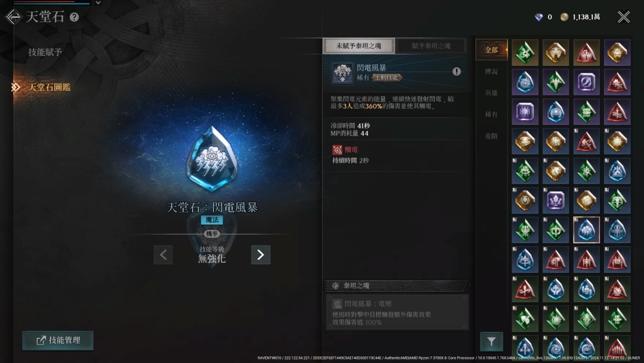The image size is (644, 363).
Task: Switch to 未賦予泰坦之魂 tab
Action: 359,45
